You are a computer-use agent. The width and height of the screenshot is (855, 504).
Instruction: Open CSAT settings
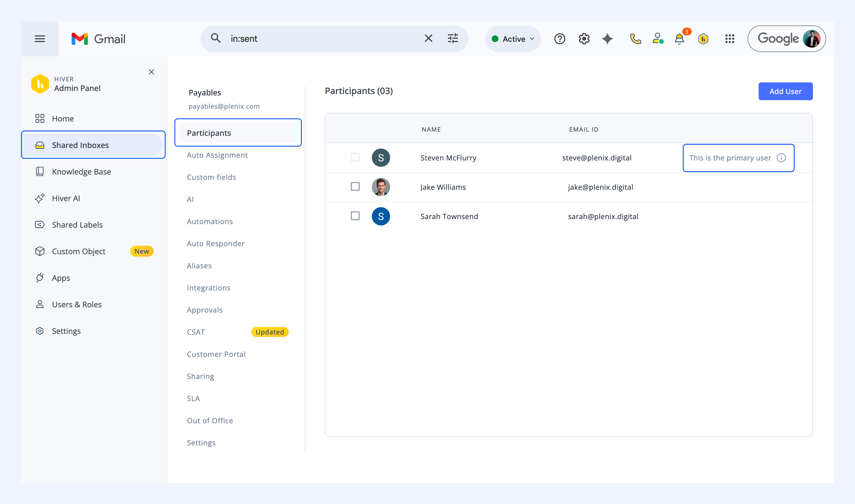196,332
